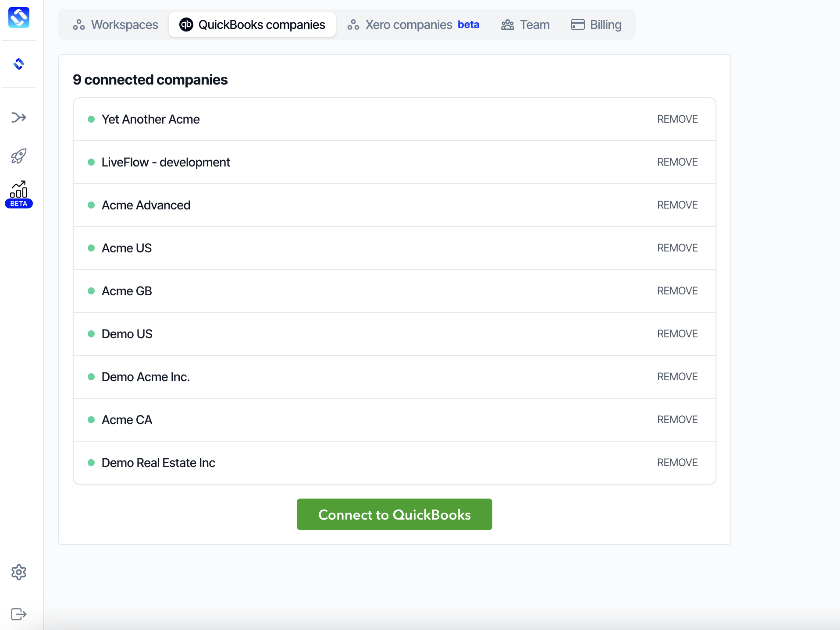Remove the Acme GB company
840x630 pixels.
pyautogui.click(x=677, y=291)
